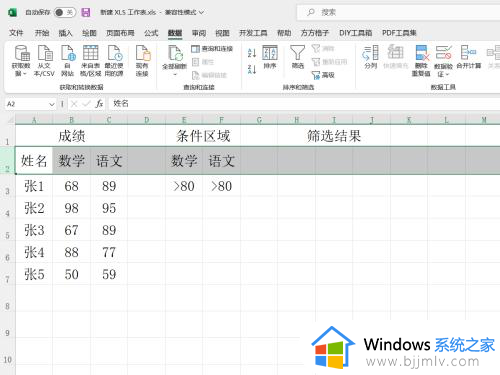The height and width of the screenshot is (375, 500).
Task: Select the cell containing 张5
Action: pyautogui.click(x=34, y=274)
